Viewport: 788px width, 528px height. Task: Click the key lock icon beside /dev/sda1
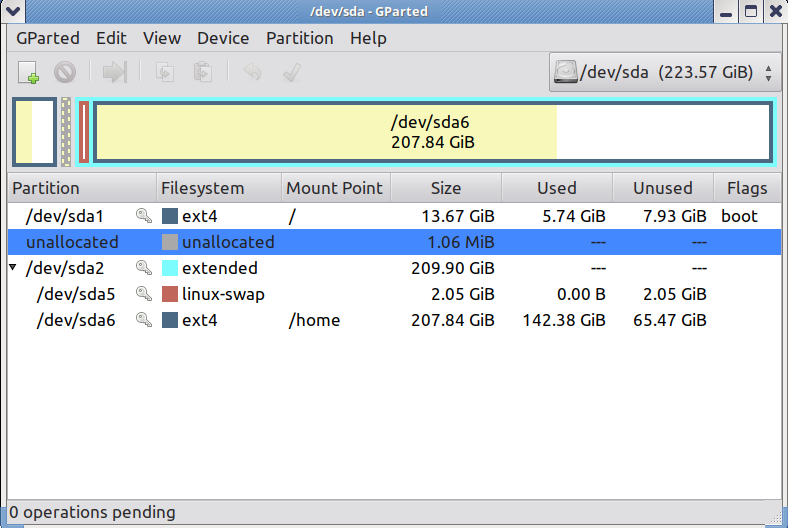pos(144,216)
